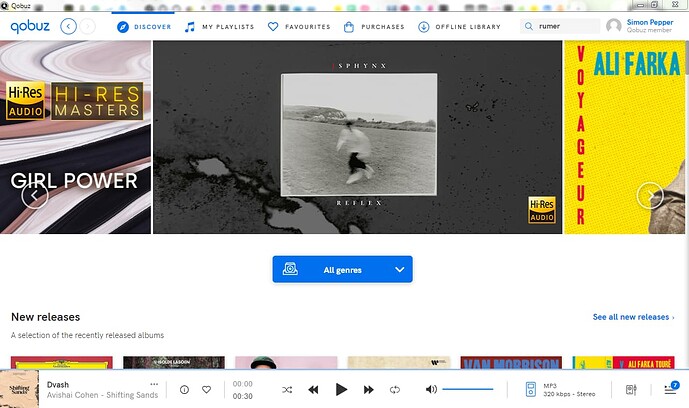Skip to the next track
689x408 pixels.
coord(369,390)
